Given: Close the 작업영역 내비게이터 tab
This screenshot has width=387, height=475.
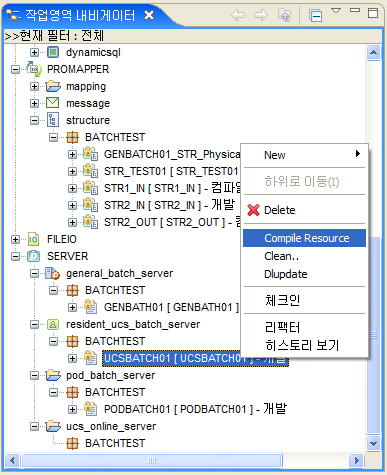Looking at the screenshot, I should click(149, 15).
